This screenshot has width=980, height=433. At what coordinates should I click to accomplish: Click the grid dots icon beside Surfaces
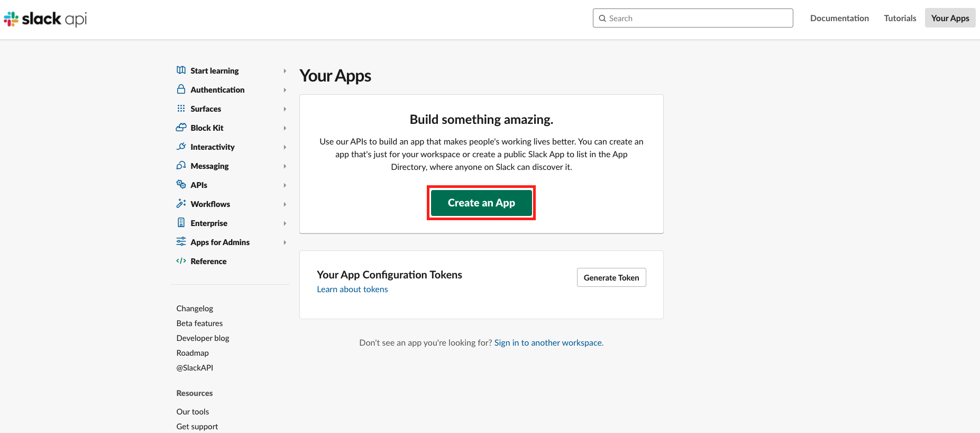coord(181,109)
